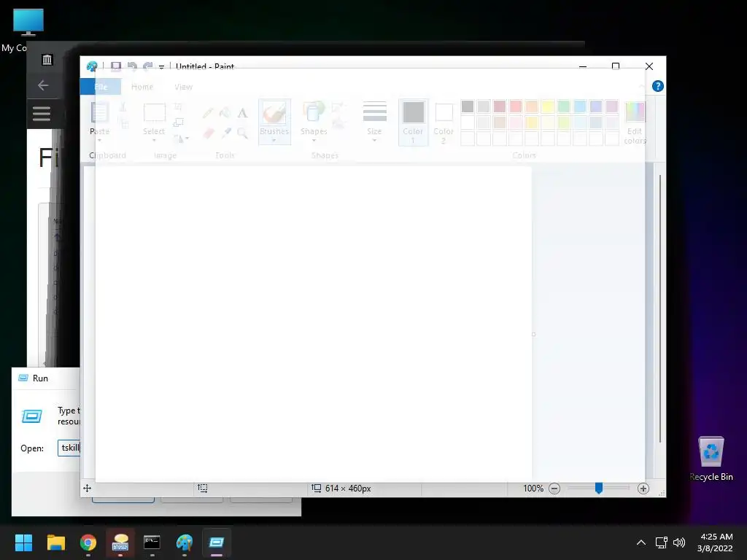Open Command Prompt from taskbar

[x=152, y=542]
